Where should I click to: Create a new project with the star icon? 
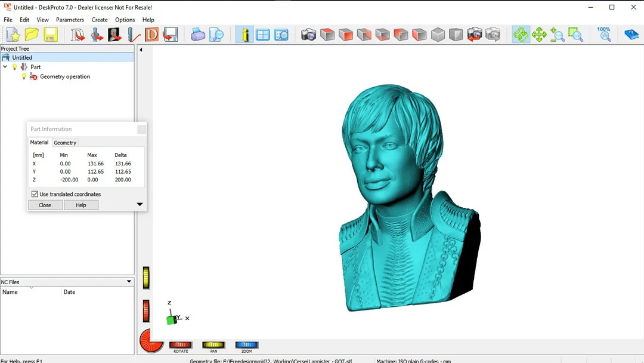point(14,35)
